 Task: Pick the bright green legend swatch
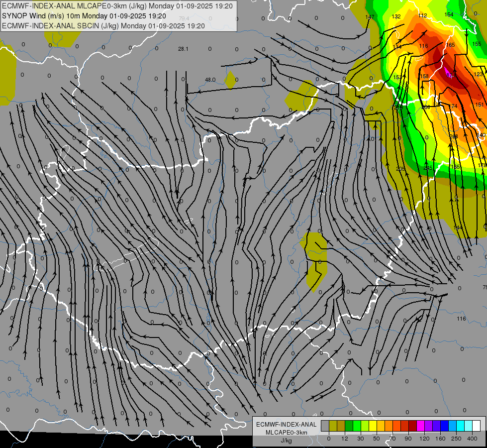[357, 426]
